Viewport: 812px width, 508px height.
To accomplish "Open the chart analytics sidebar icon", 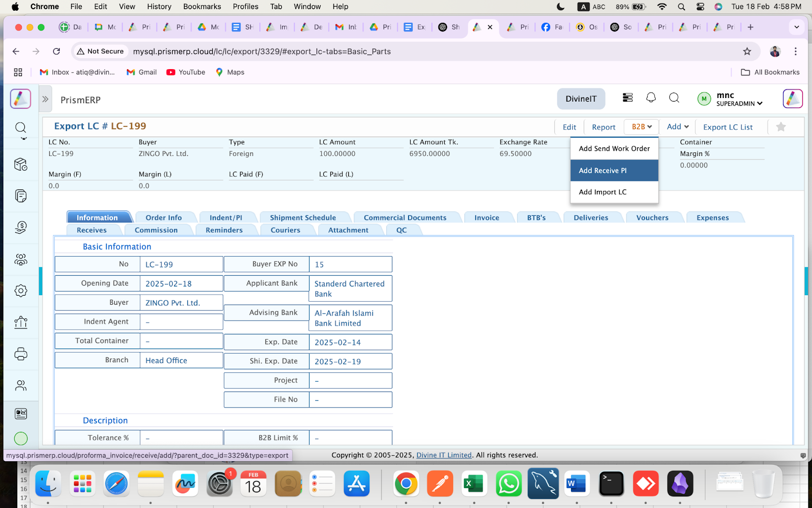I will tap(21, 322).
